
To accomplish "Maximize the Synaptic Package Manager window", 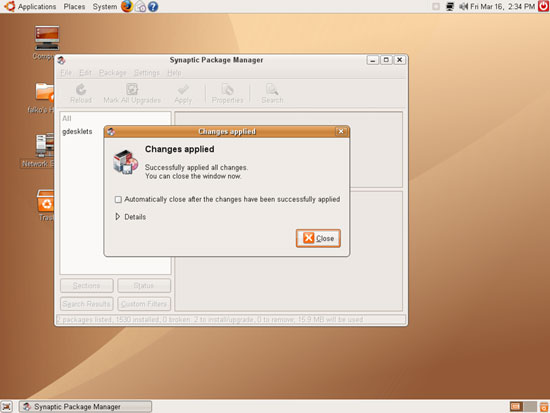I will [386, 60].
